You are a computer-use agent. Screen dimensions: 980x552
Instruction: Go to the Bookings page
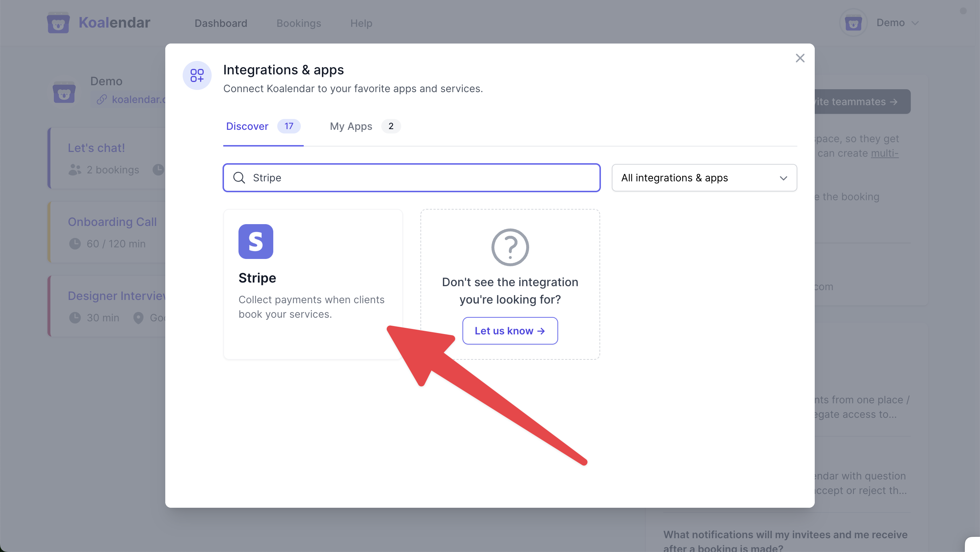pyautogui.click(x=299, y=23)
